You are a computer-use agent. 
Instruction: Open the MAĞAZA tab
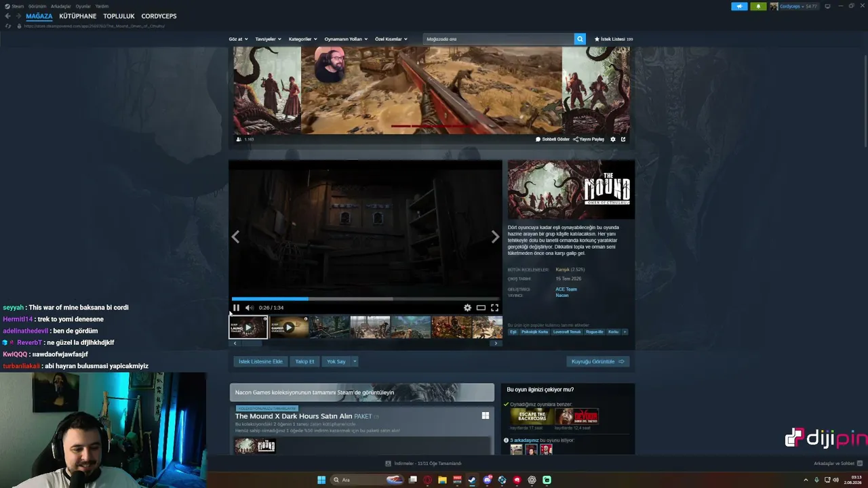39,16
